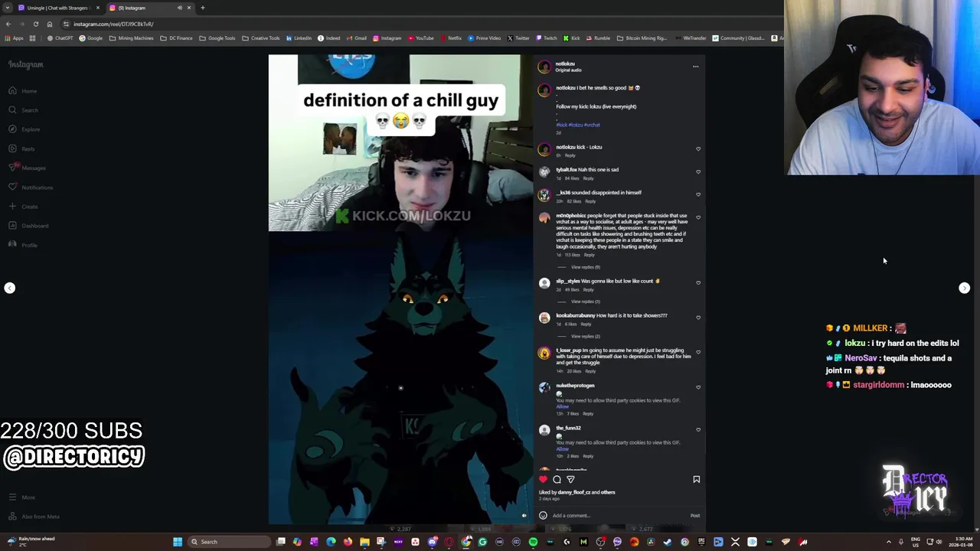The image size is (980, 551).
Task: Open Reels in Instagram sidebar
Action: pos(21,148)
